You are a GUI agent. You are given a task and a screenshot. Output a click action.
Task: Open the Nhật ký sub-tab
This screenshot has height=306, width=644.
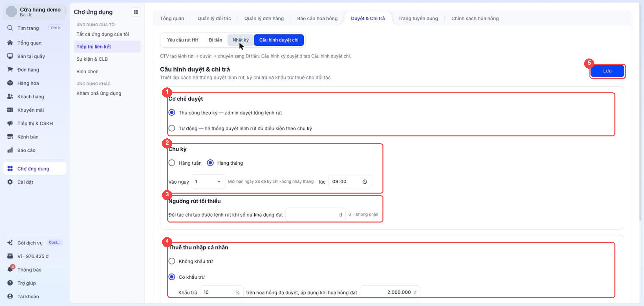point(241,40)
